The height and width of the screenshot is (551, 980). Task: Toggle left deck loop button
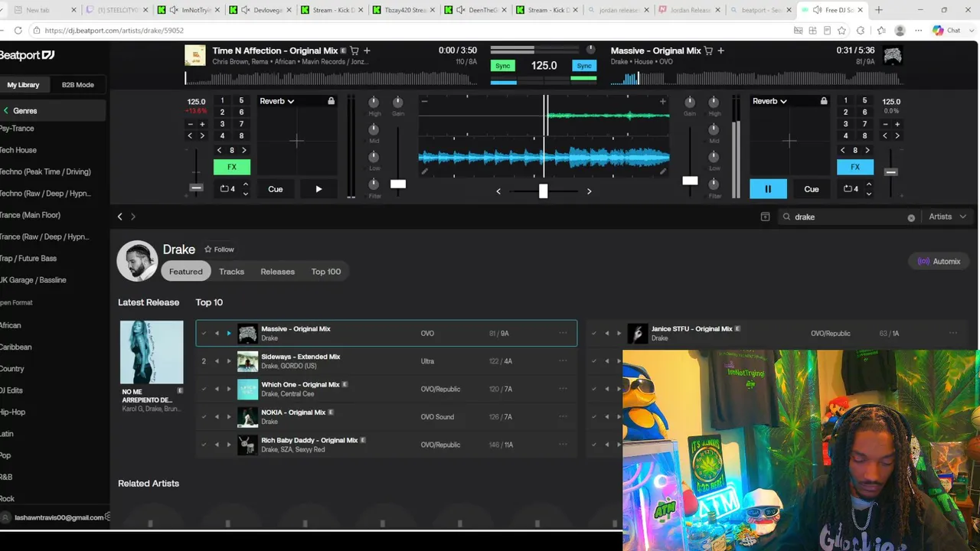coord(228,189)
